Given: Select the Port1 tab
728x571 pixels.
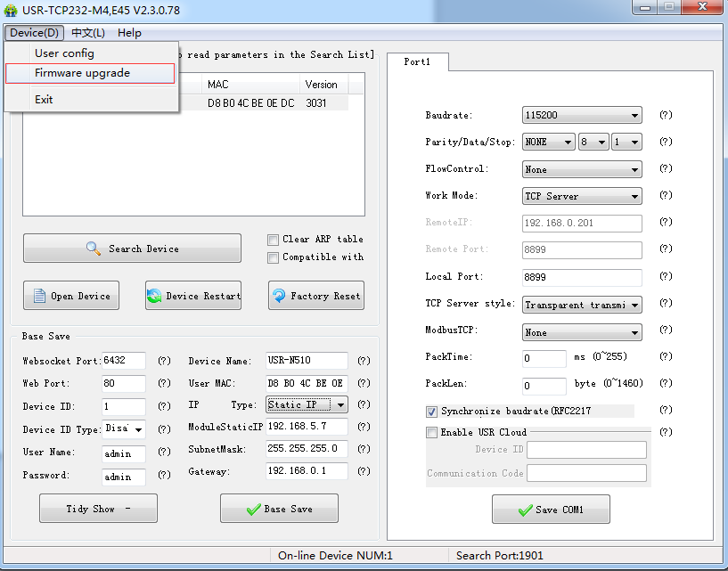Looking at the screenshot, I should coord(417,61).
